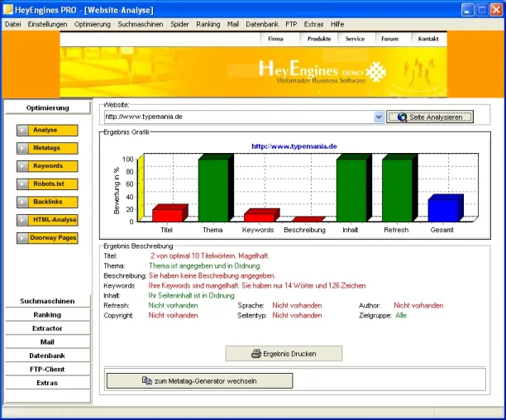The height and width of the screenshot is (420, 506).
Task: Open the Einstellungen menu
Action: click(47, 24)
